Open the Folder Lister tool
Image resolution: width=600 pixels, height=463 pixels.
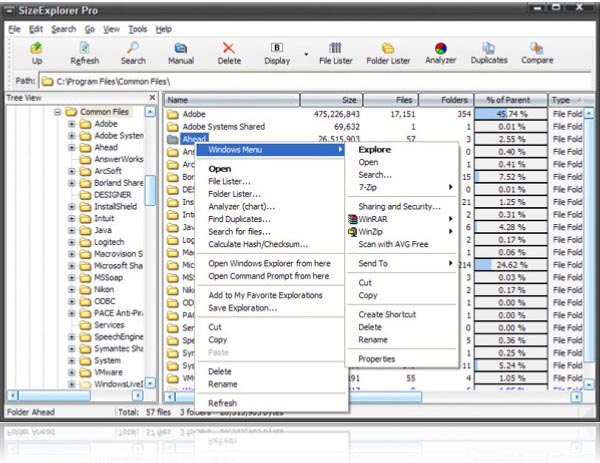[x=387, y=52]
